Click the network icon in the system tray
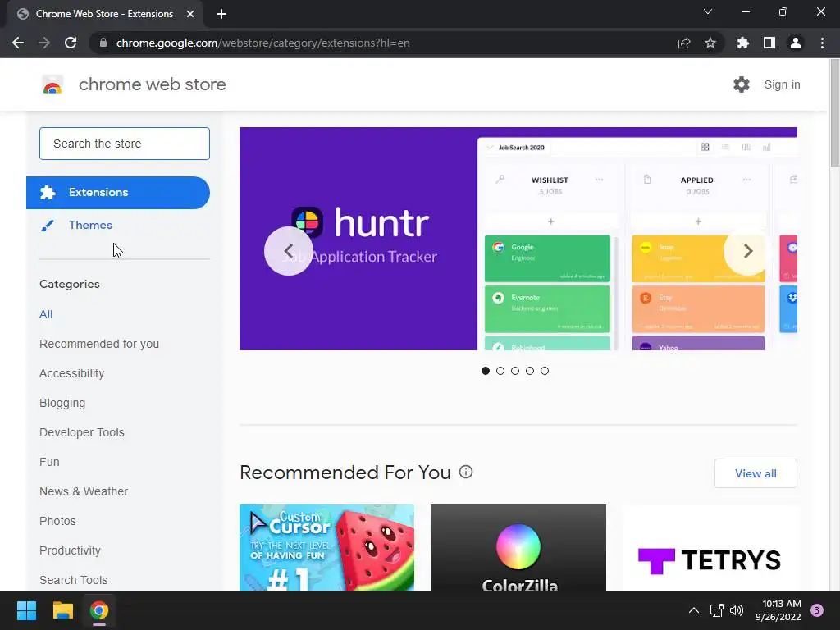The image size is (840, 630). [716, 610]
